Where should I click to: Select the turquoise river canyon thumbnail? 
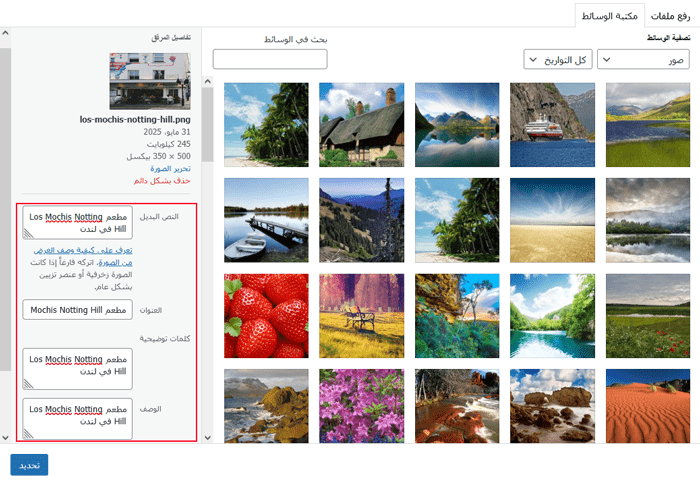tap(553, 316)
